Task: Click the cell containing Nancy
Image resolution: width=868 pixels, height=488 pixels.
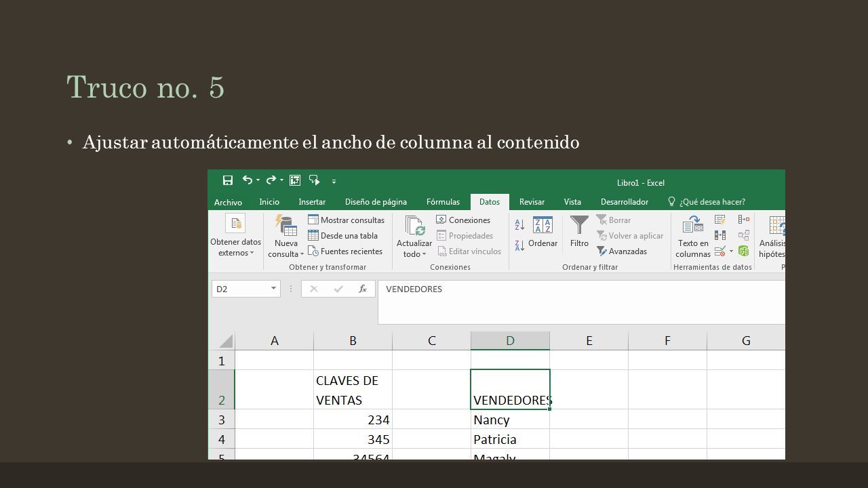Action: tap(510, 420)
